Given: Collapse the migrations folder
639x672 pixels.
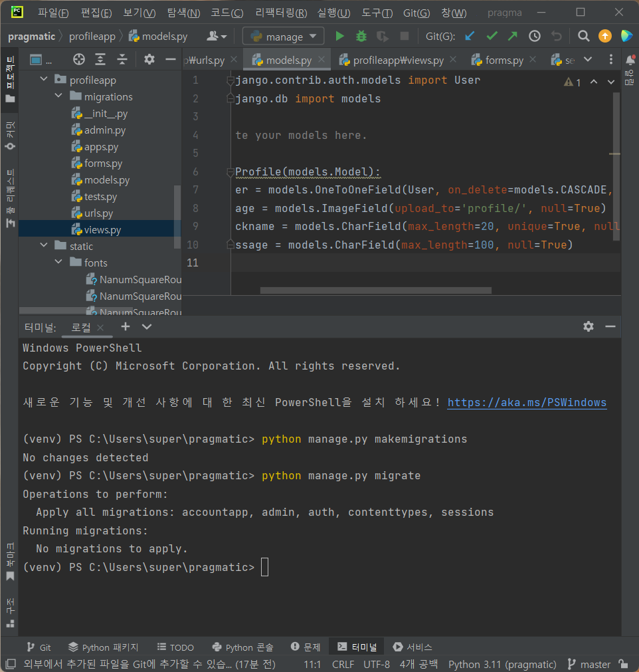Looking at the screenshot, I should (x=58, y=96).
